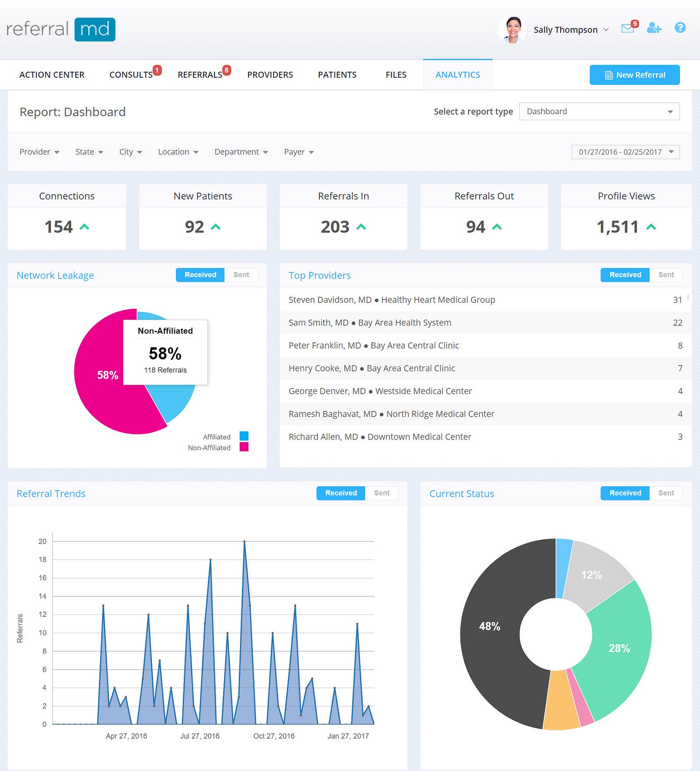700x771 pixels.
Task: Open the Consults tab
Action: (131, 75)
